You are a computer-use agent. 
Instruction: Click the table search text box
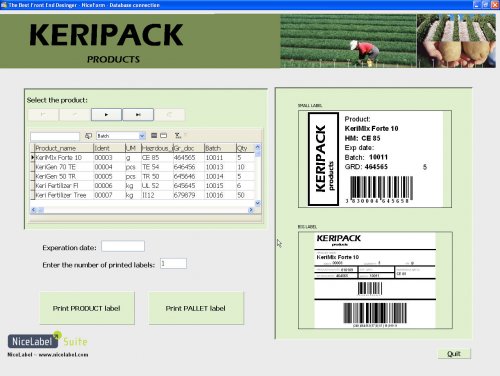pos(55,136)
